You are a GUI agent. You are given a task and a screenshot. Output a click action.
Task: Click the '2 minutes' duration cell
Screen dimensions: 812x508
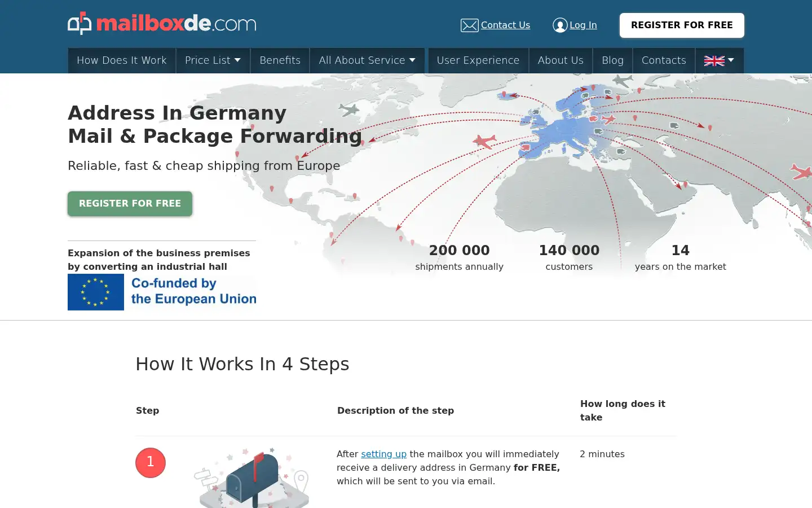pos(602,454)
